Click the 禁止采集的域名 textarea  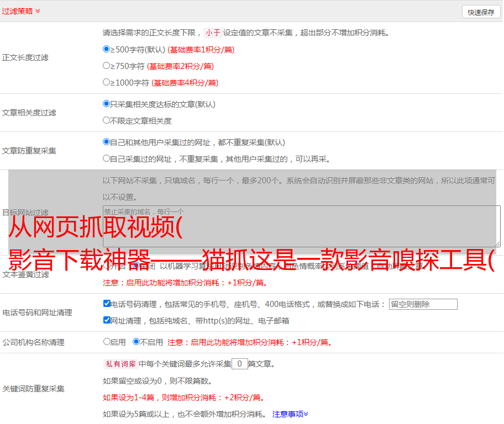pyautogui.click(x=302, y=226)
